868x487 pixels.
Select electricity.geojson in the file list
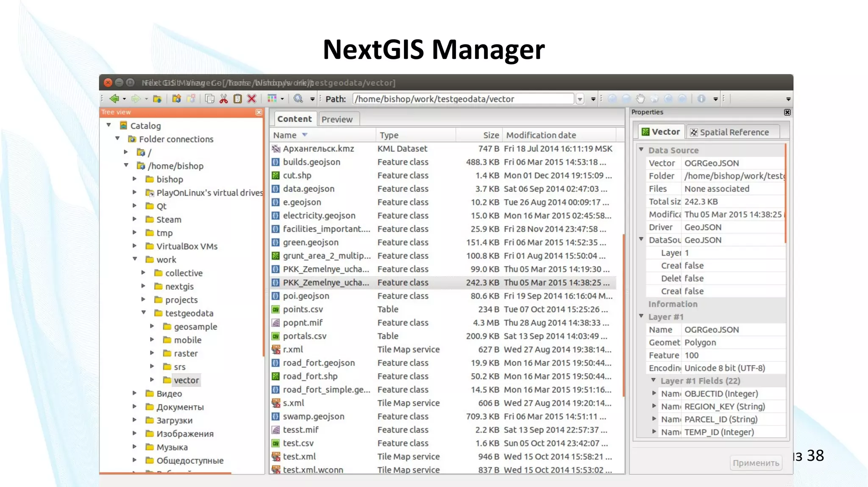point(443,216)
